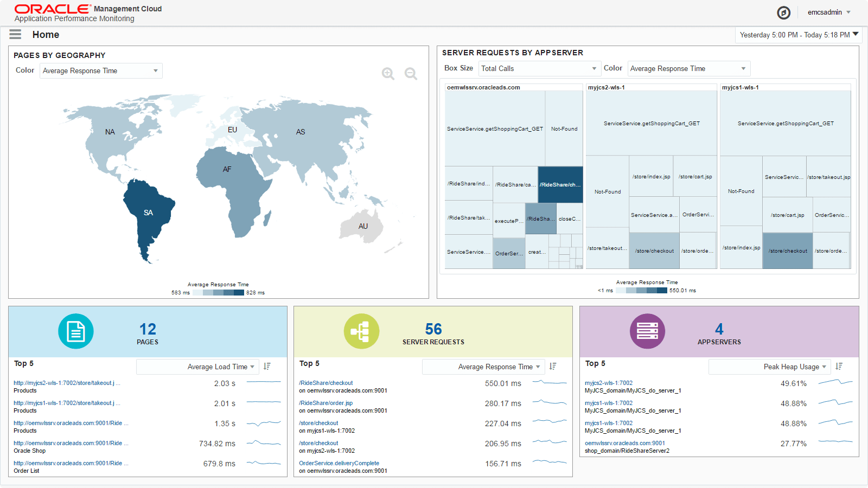This screenshot has height=488, width=868.
Task: Select getShoppingCart_GET box under myjcs1-wls-1
Action: 786,124
